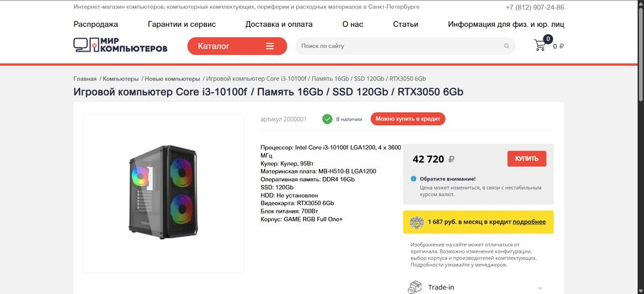The width and height of the screenshot is (644, 294).
Task: Focus the Поиск по сайту field
Action: coord(399,46)
